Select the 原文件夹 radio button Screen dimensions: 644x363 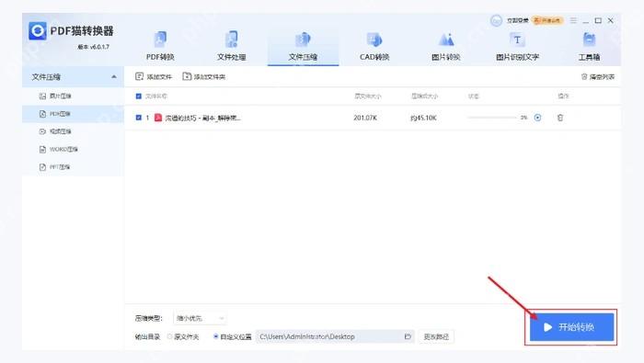coord(169,336)
